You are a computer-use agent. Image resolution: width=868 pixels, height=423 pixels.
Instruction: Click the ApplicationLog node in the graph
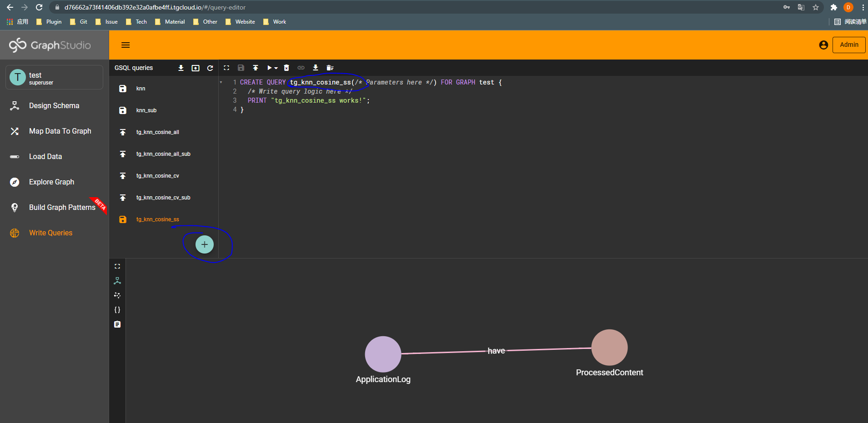tap(383, 354)
